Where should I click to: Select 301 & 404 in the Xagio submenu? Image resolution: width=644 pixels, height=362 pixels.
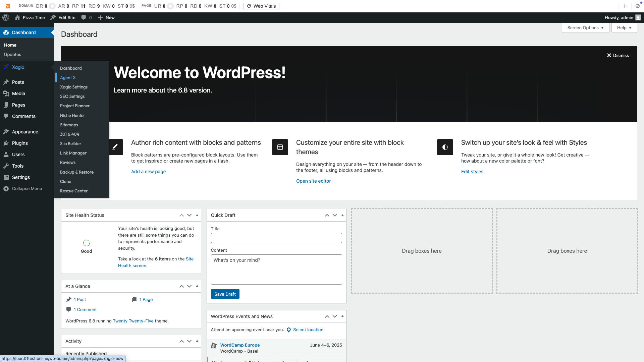pos(69,134)
